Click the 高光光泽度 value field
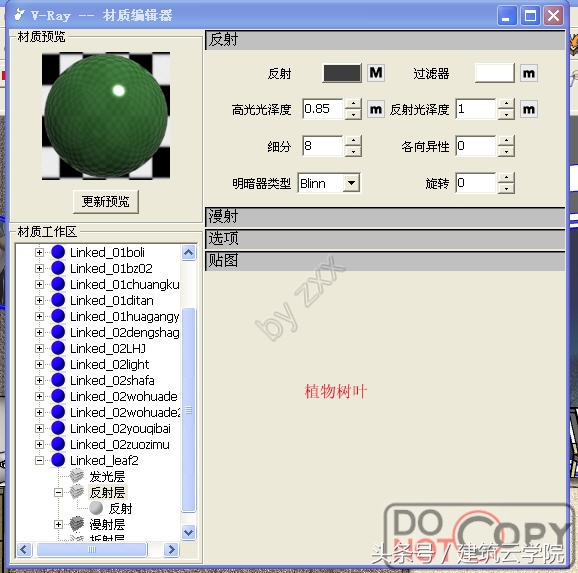Viewport: 578px width, 573px height. [323, 109]
